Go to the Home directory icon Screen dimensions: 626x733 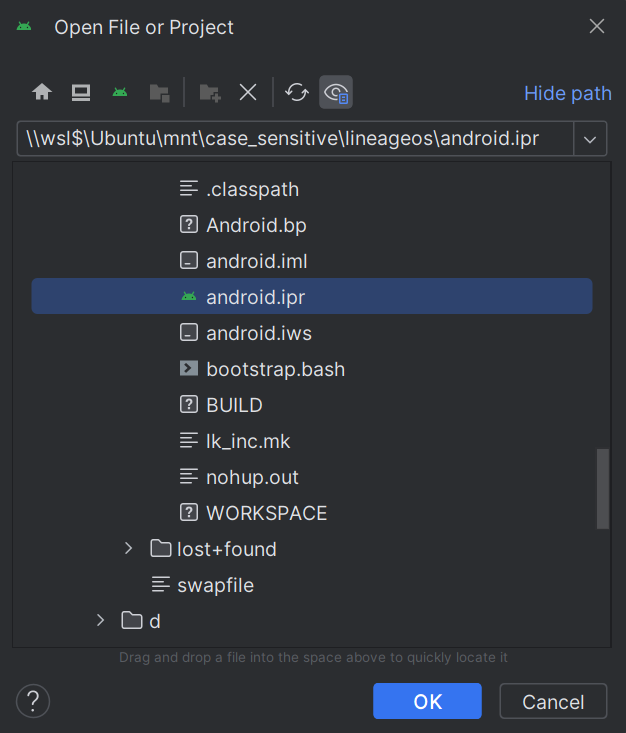[x=42, y=92]
